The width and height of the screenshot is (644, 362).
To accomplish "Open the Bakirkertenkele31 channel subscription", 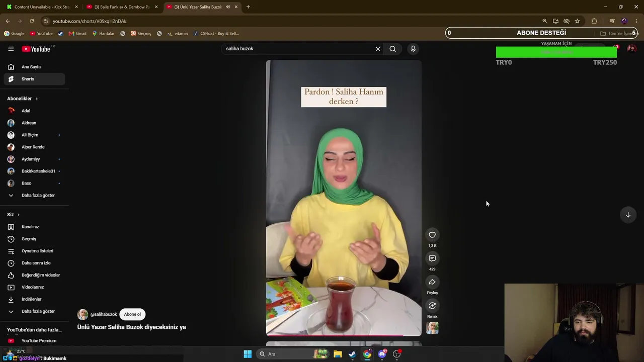I will (34, 171).
